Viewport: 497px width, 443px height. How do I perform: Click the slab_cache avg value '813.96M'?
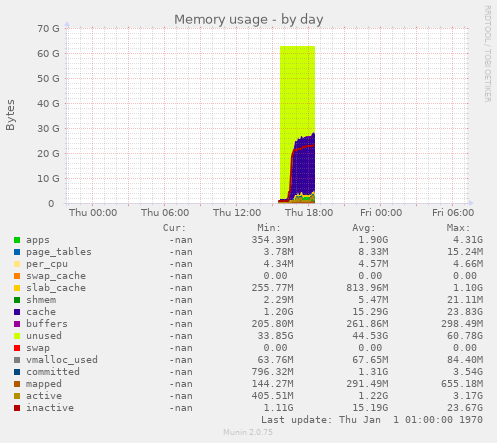coord(367,288)
